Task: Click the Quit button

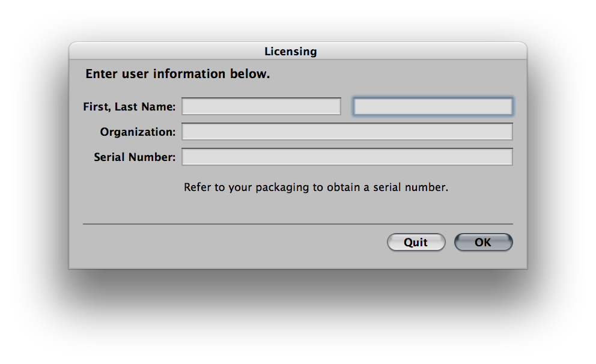Action: pos(416,243)
